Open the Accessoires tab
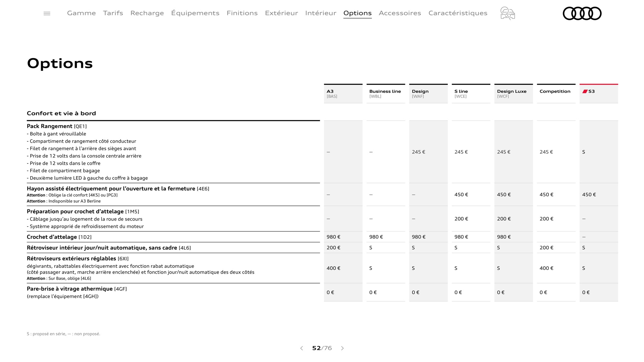The width and height of the screenshot is (644, 362). (x=400, y=13)
